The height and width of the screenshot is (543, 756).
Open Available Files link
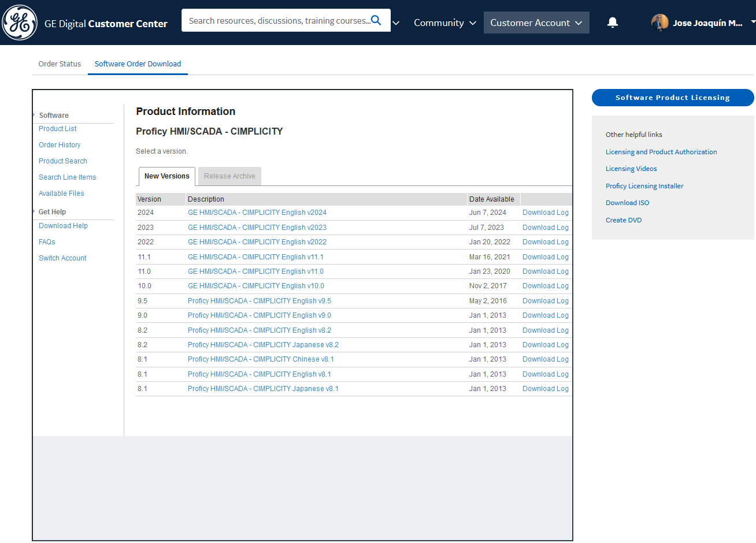coord(61,194)
